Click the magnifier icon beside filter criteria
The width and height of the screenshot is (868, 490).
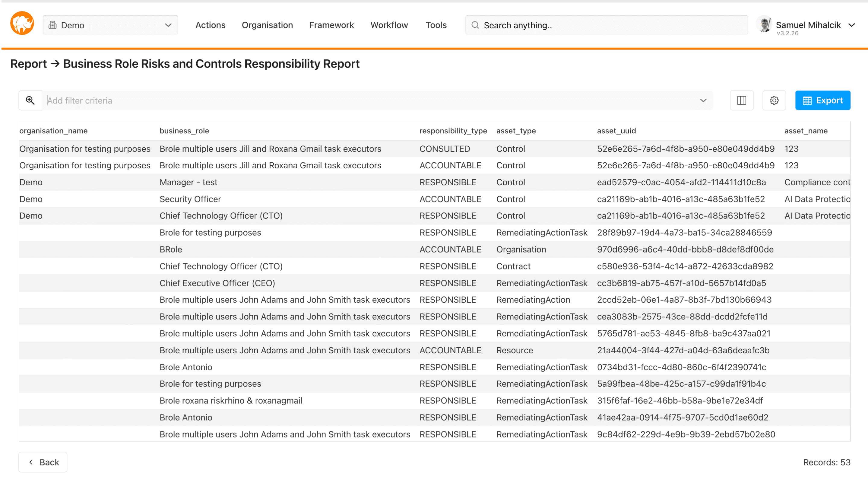(x=30, y=100)
